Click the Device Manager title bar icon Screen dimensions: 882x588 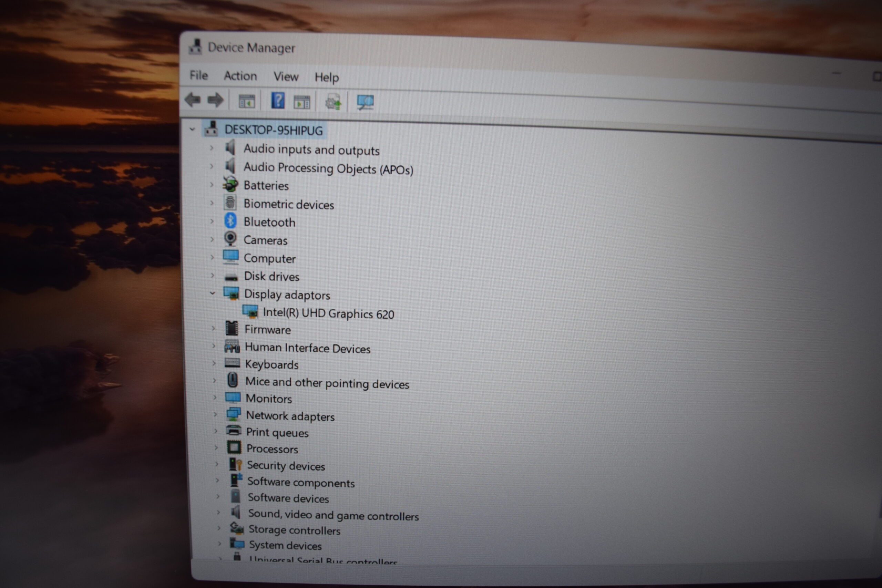pos(195,47)
